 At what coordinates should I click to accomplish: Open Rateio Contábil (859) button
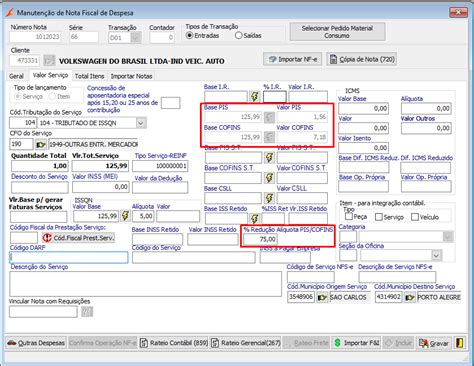[x=173, y=343]
